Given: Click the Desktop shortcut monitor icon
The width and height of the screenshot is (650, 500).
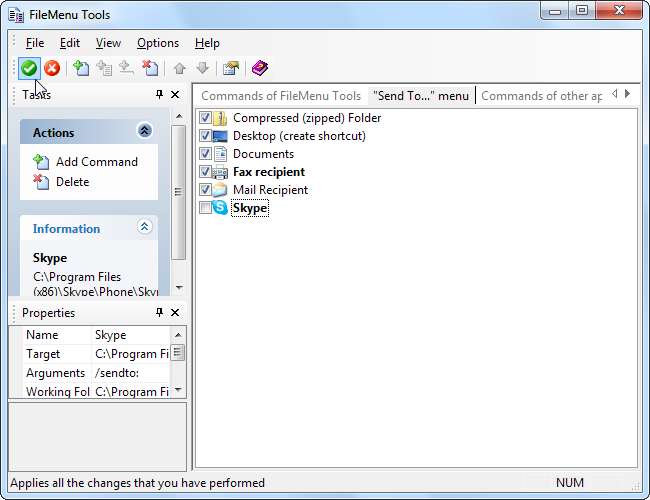Looking at the screenshot, I should pos(220,136).
